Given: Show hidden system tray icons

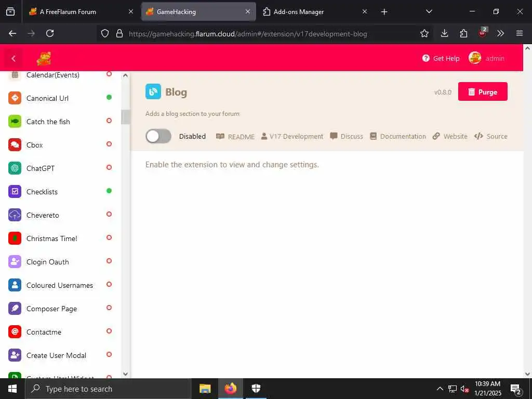Looking at the screenshot, I should point(440,389).
